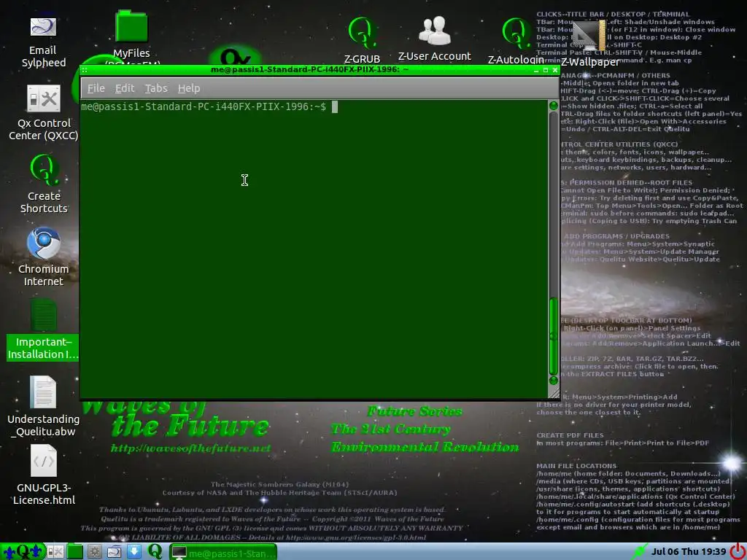
Task: Click the terminal bottom-right resize grip
Action: point(554,392)
